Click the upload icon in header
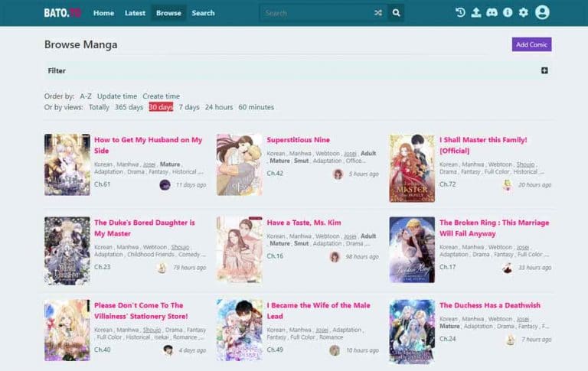The width and height of the screenshot is (588, 371). pyautogui.click(x=475, y=12)
